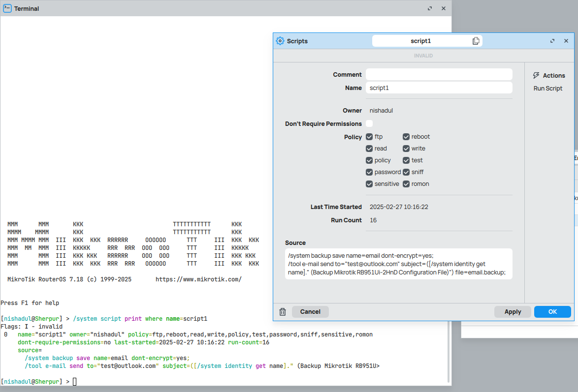Uncheck the reboot policy checkbox
This screenshot has height=392, width=578.
(406, 137)
